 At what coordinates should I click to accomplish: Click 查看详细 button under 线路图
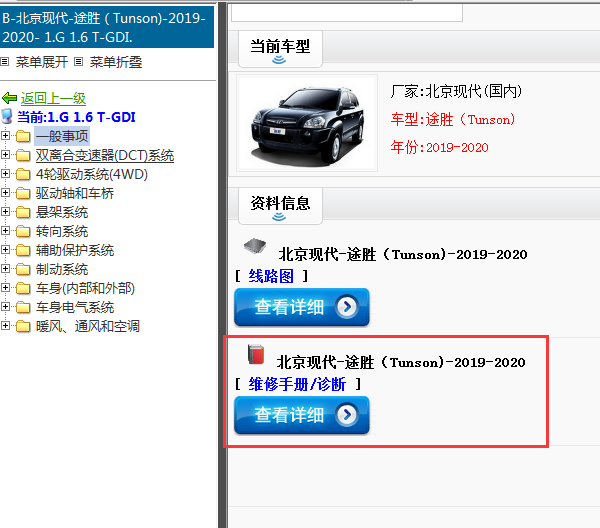302,307
